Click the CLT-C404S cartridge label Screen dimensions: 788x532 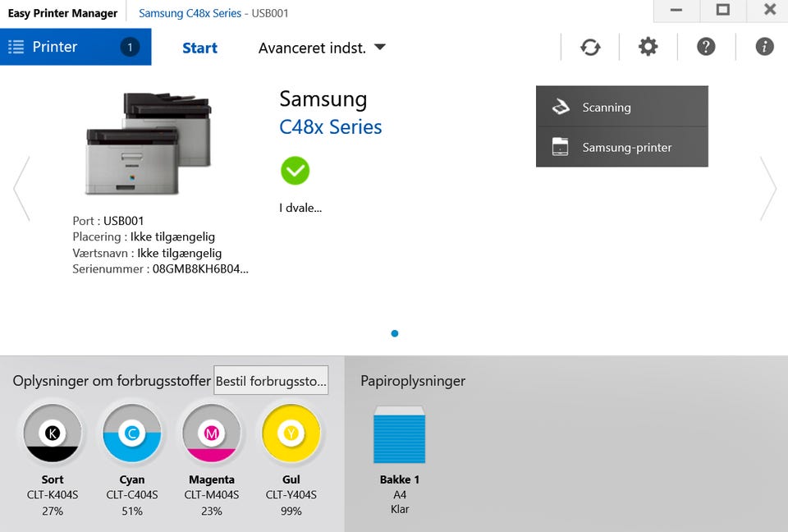[131, 495]
